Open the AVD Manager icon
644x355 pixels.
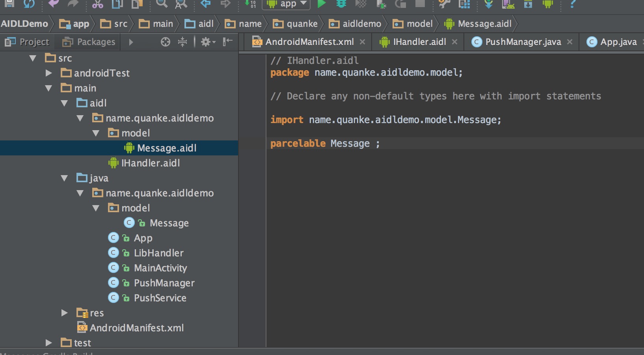508,4
